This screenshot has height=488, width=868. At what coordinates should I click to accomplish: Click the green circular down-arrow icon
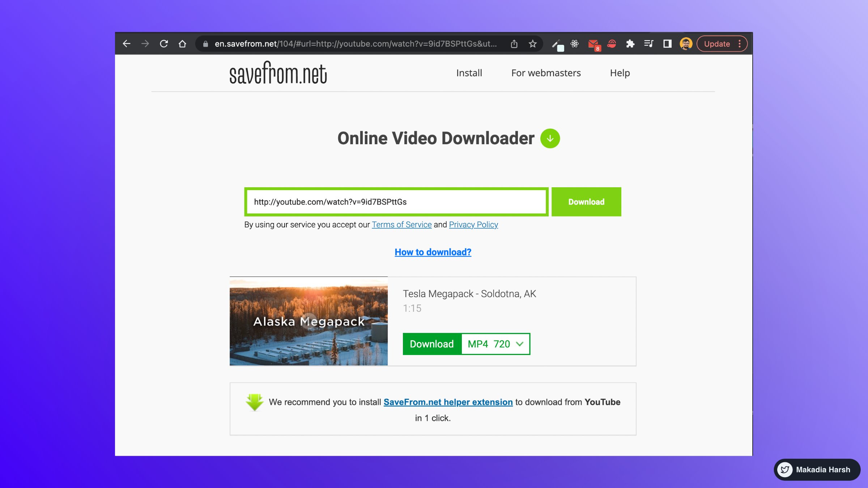coord(550,138)
